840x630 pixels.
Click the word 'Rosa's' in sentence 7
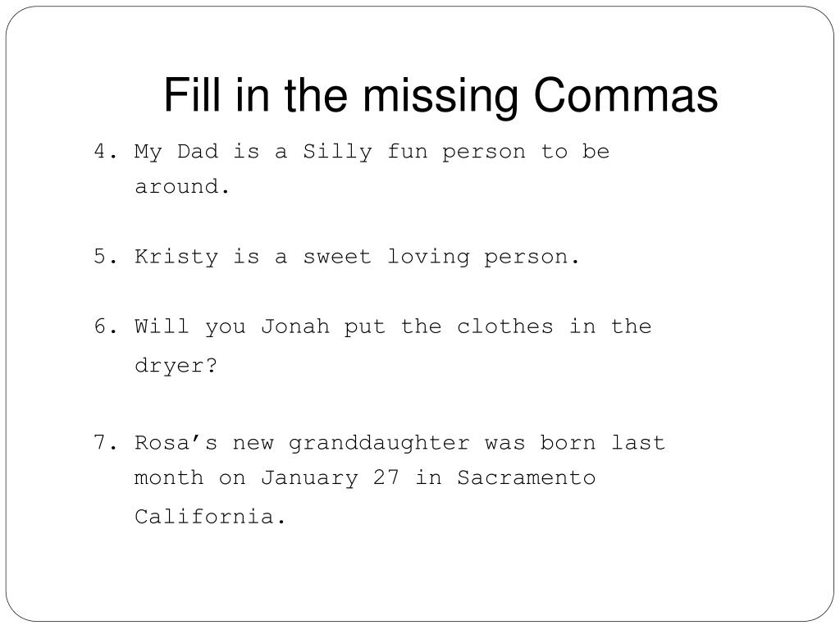pos(176,443)
